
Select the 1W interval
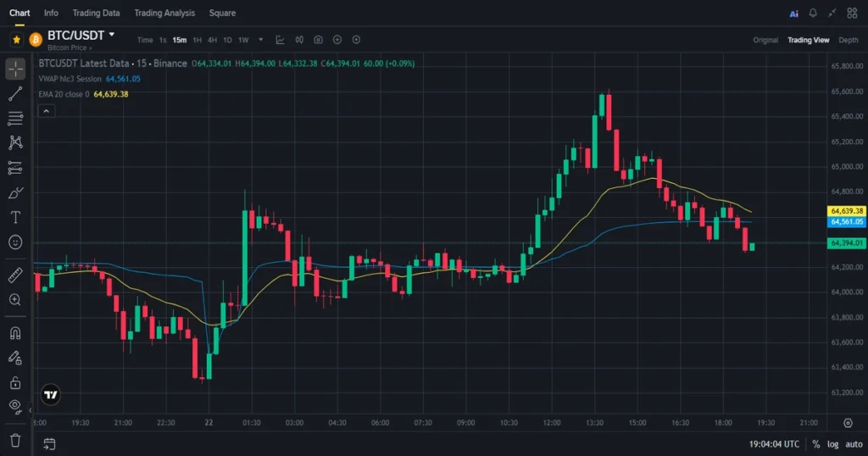[x=243, y=40]
